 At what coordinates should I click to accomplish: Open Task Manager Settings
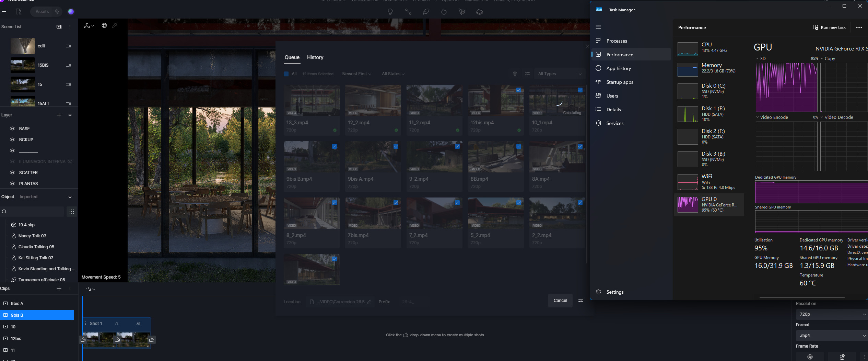(x=631, y=292)
